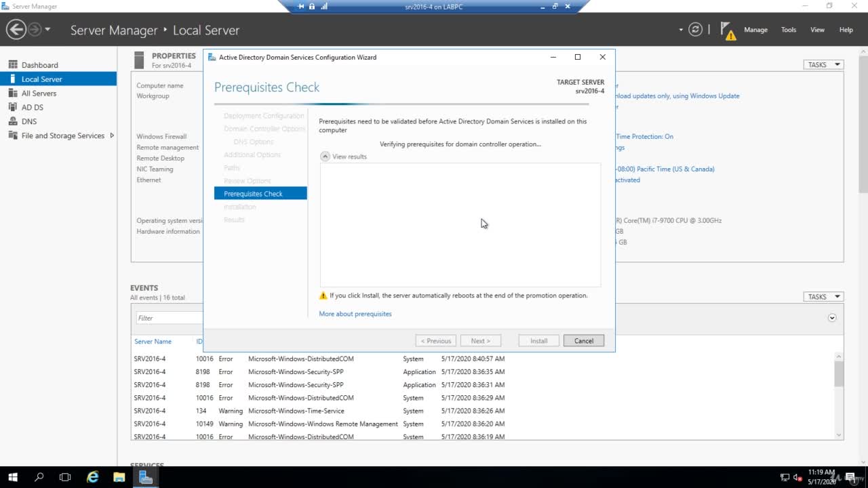Click the Time Protection: On link
The width and height of the screenshot is (868, 488).
(x=644, y=136)
